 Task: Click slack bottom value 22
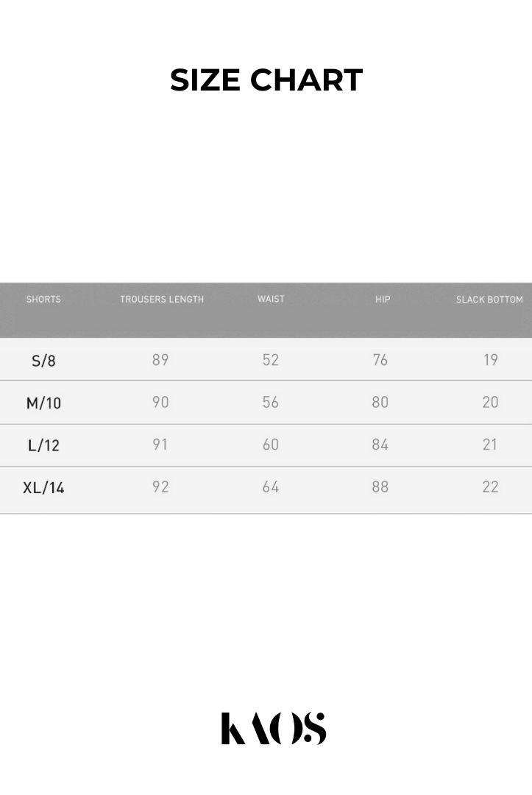pyautogui.click(x=490, y=487)
